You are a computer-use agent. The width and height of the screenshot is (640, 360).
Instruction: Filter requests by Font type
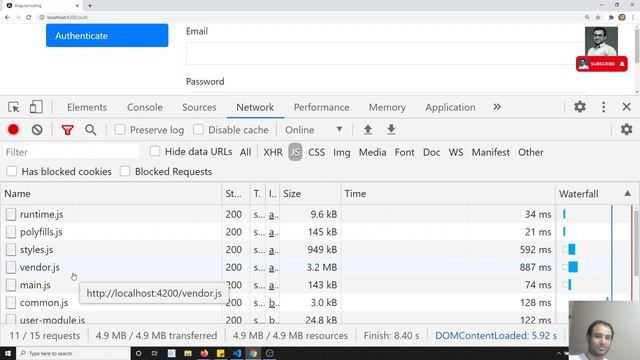pyautogui.click(x=404, y=152)
